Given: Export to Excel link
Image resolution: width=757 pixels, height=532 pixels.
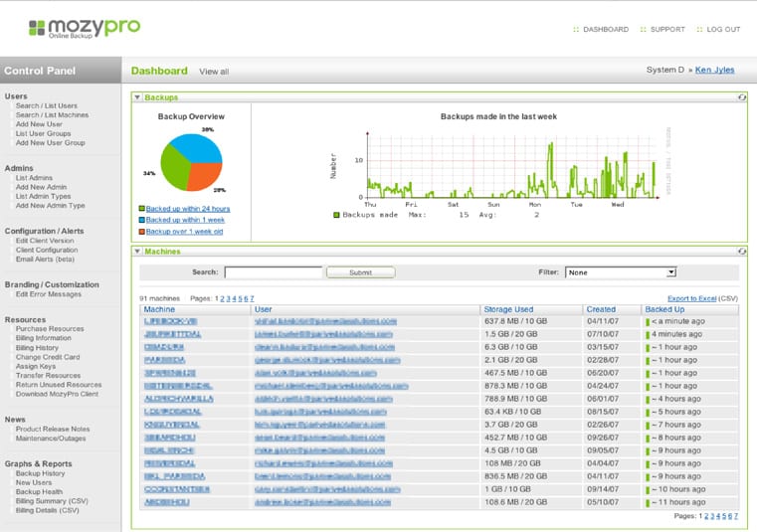Looking at the screenshot, I should pos(691,298).
